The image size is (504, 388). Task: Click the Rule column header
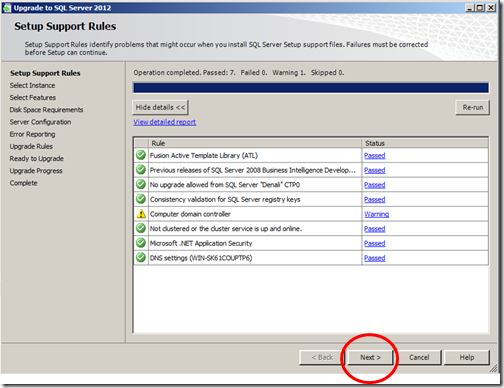click(255, 143)
